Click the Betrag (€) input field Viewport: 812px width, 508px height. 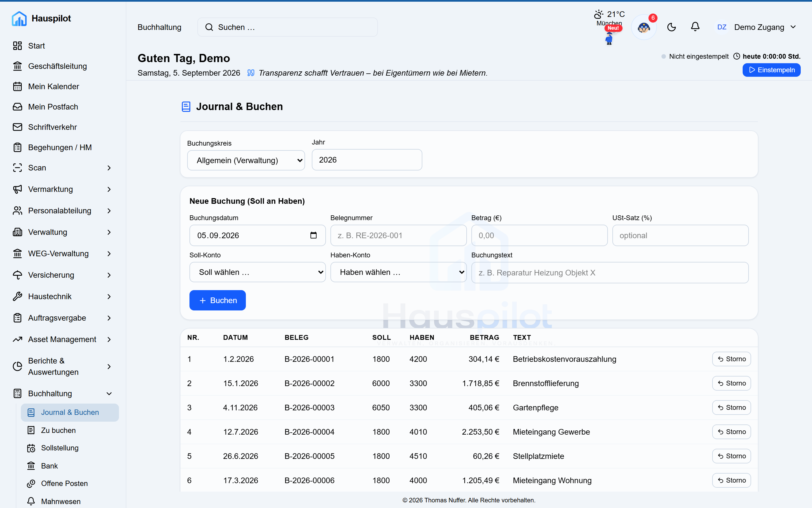point(539,236)
